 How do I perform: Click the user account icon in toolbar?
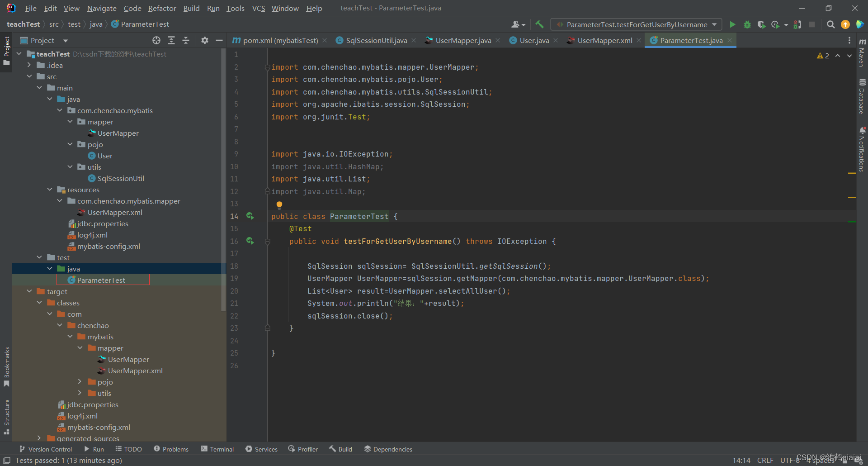[518, 24]
